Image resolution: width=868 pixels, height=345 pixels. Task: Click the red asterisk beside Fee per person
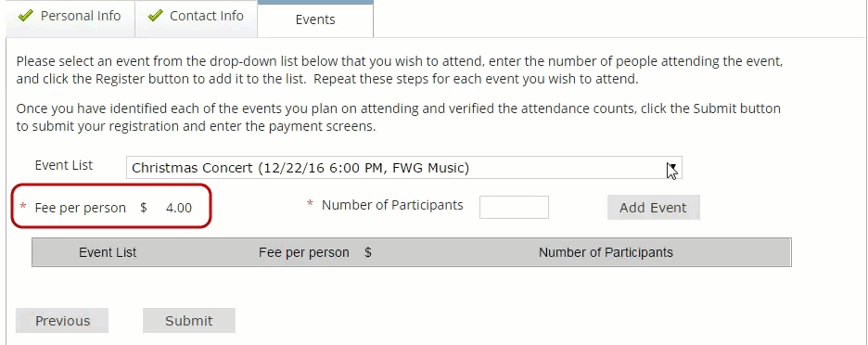click(x=22, y=207)
